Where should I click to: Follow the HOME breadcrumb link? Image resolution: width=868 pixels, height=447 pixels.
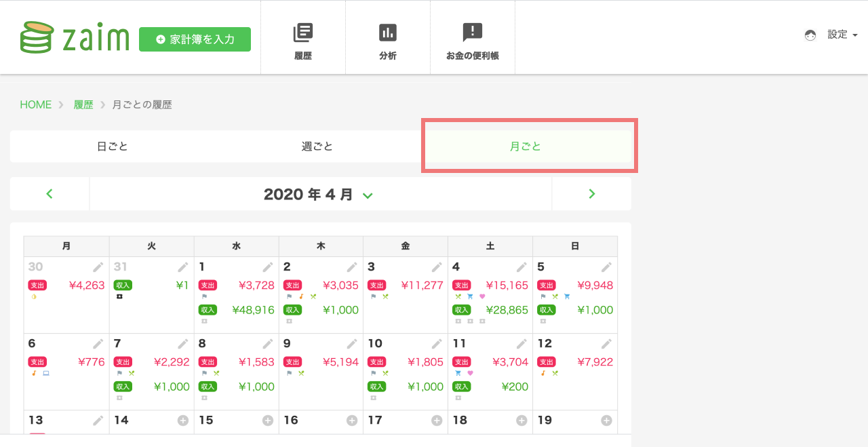[36, 104]
